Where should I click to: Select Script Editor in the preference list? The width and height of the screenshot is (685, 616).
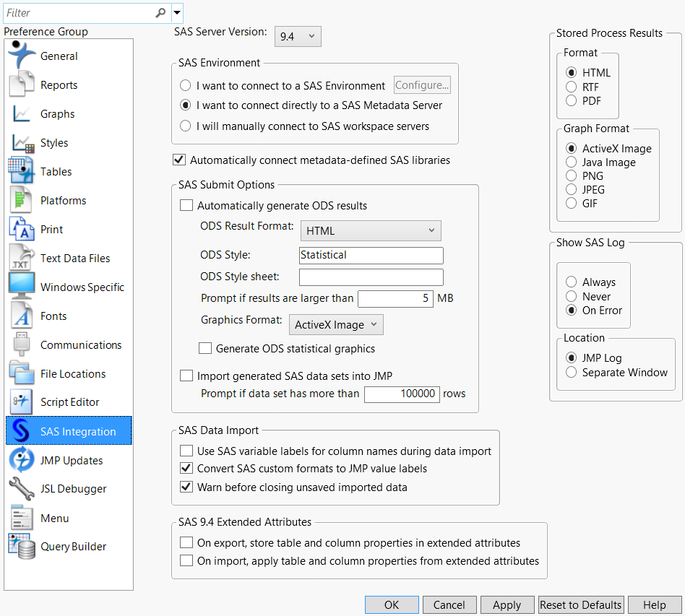click(69, 402)
